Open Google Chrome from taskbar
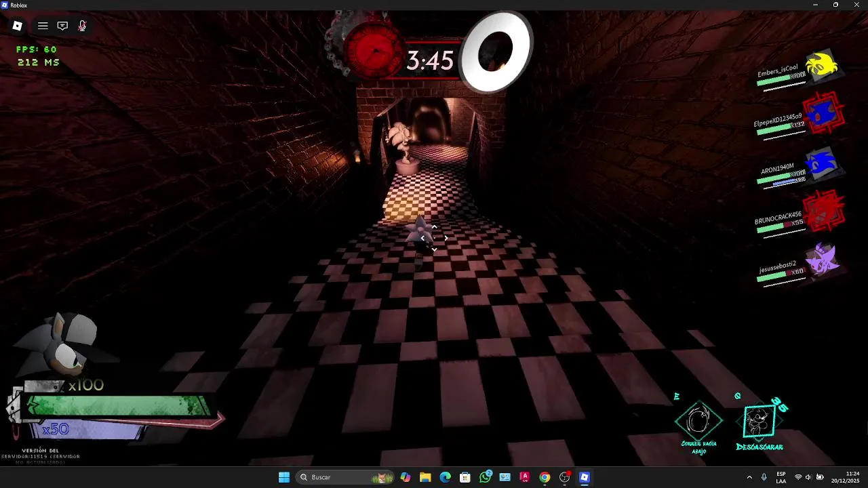This screenshot has width=868, height=488. coord(545,477)
